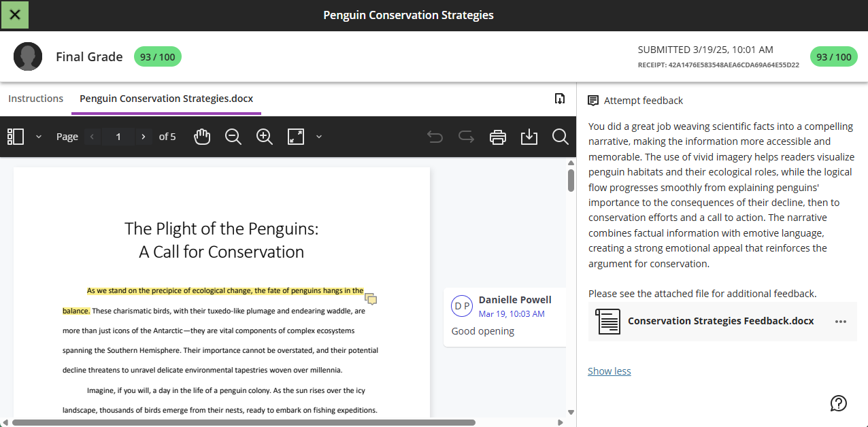Open the attachment more options ellipsis
The image size is (868, 427).
pyautogui.click(x=841, y=322)
